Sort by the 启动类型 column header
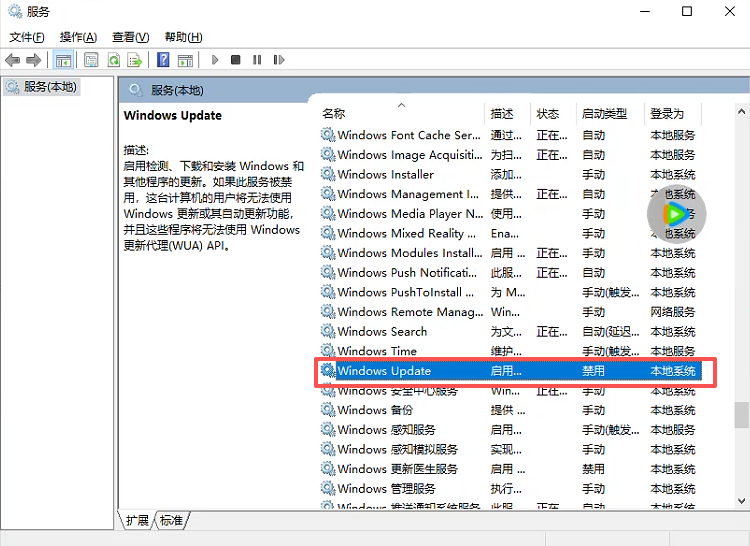 click(x=604, y=114)
